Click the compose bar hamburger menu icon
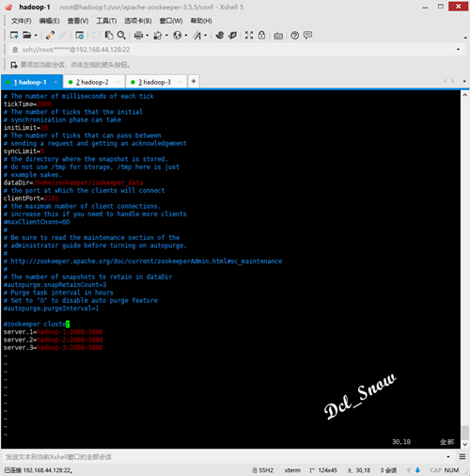The image size is (470, 476). [x=462, y=457]
